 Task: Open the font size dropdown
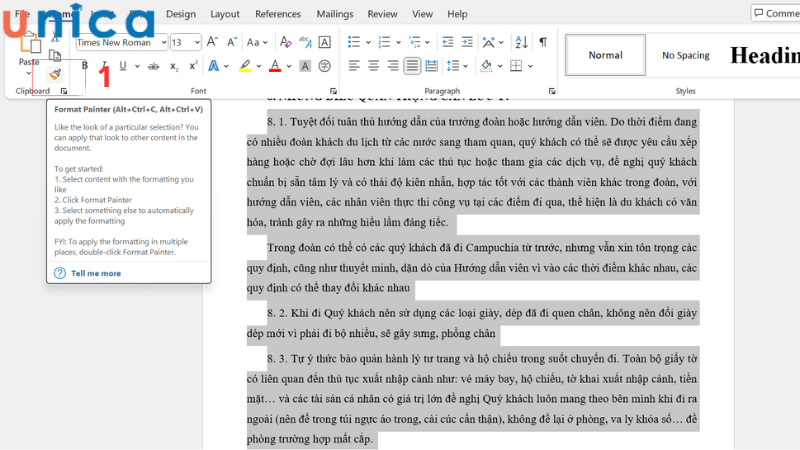(x=196, y=42)
